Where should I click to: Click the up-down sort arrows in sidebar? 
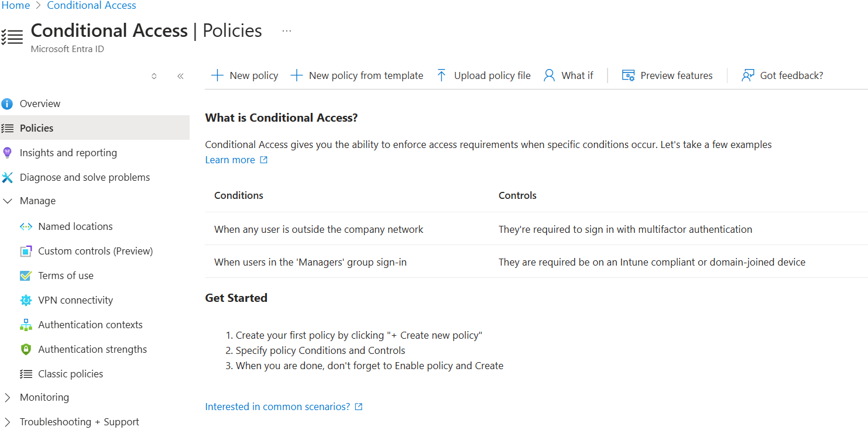pos(154,76)
